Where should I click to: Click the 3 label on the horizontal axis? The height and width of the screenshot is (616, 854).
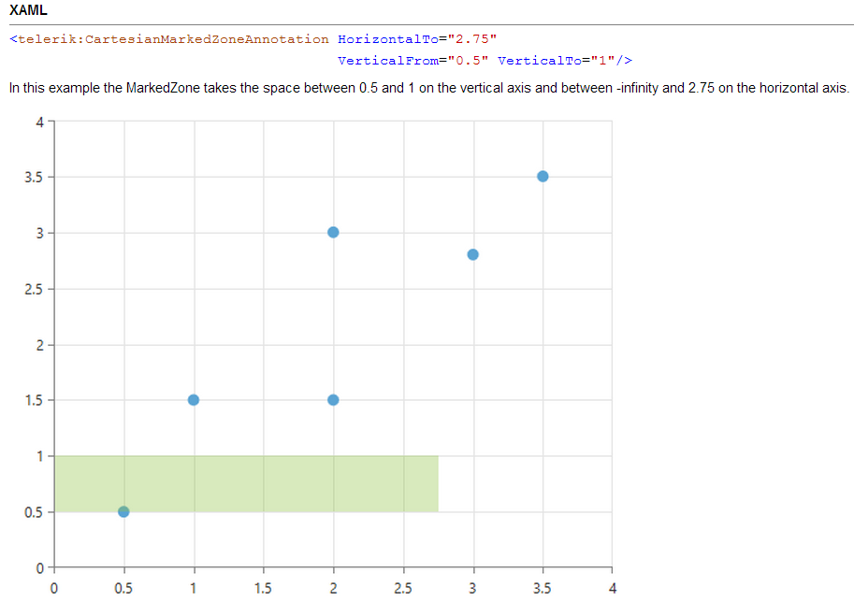click(x=473, y=588)
